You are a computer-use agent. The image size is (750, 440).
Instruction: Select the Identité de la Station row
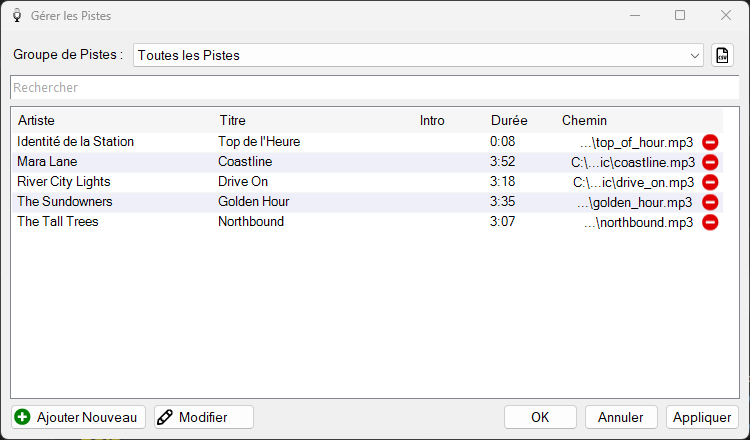point(367,142)
